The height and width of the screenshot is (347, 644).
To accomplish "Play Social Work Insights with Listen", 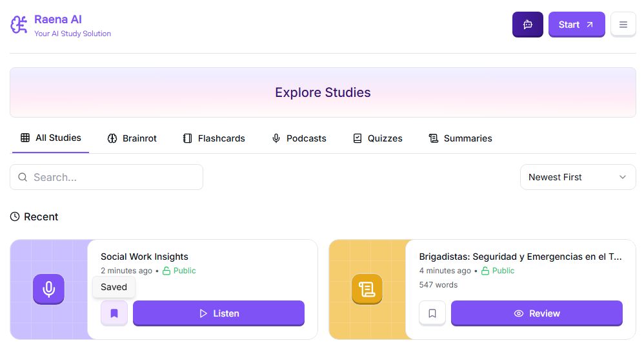I will pos(218,313).
